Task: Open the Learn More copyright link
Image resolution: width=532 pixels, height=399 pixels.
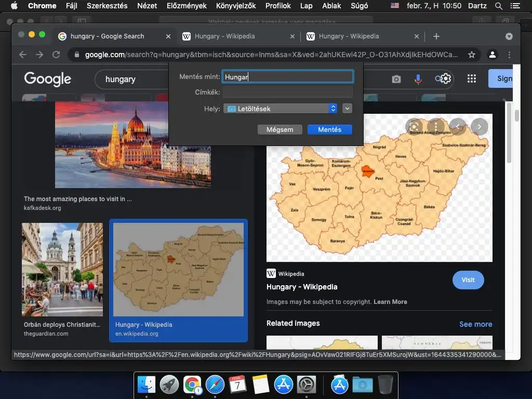Action: pos(390,302)
